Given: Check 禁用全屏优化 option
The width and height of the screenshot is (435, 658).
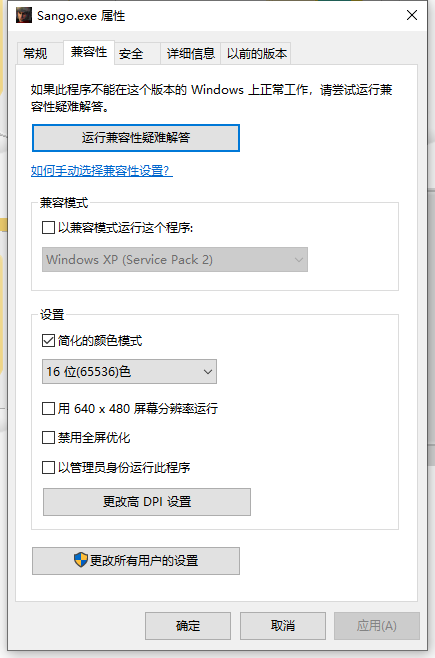Looking at the screenshot, I should pyautogui.click(x=48, y=438).
